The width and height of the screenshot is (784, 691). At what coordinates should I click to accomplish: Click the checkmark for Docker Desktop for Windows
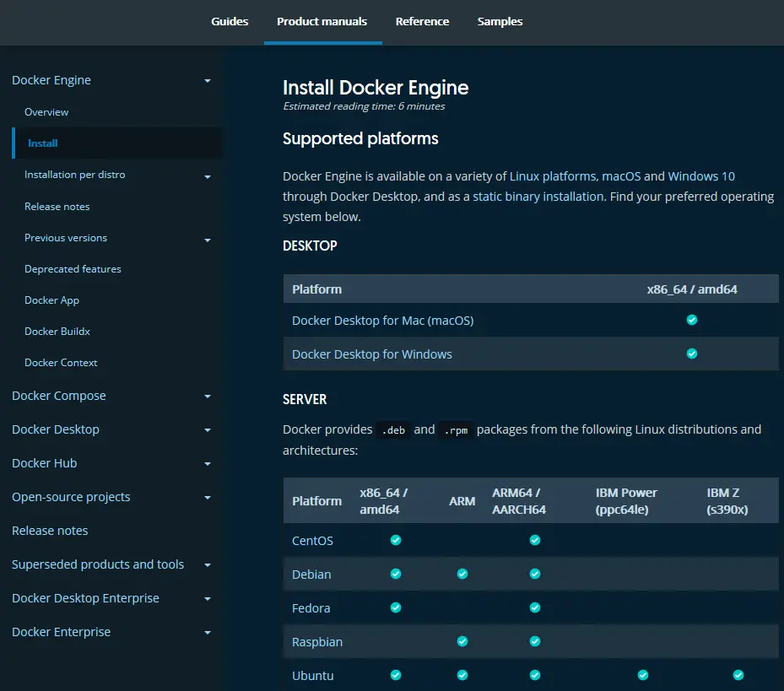click(691, 354)
